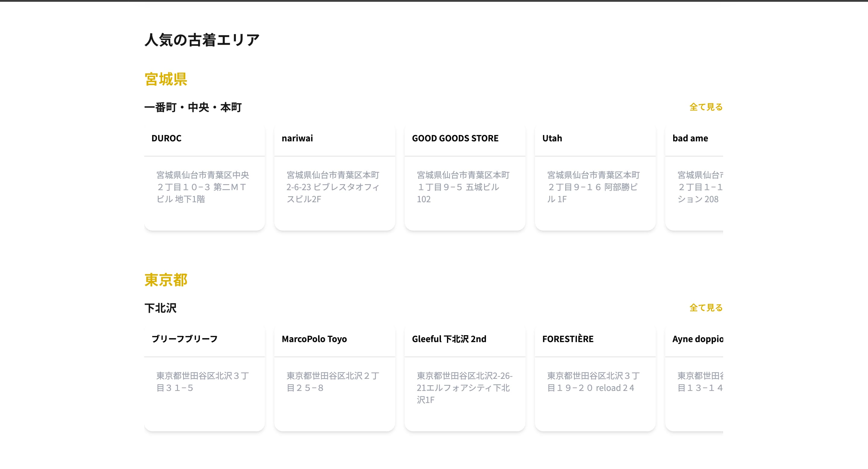Click the 下北沢 area label
Image resolution: width=868 pixels, height=469 pixels.
(x=161, y=308)
